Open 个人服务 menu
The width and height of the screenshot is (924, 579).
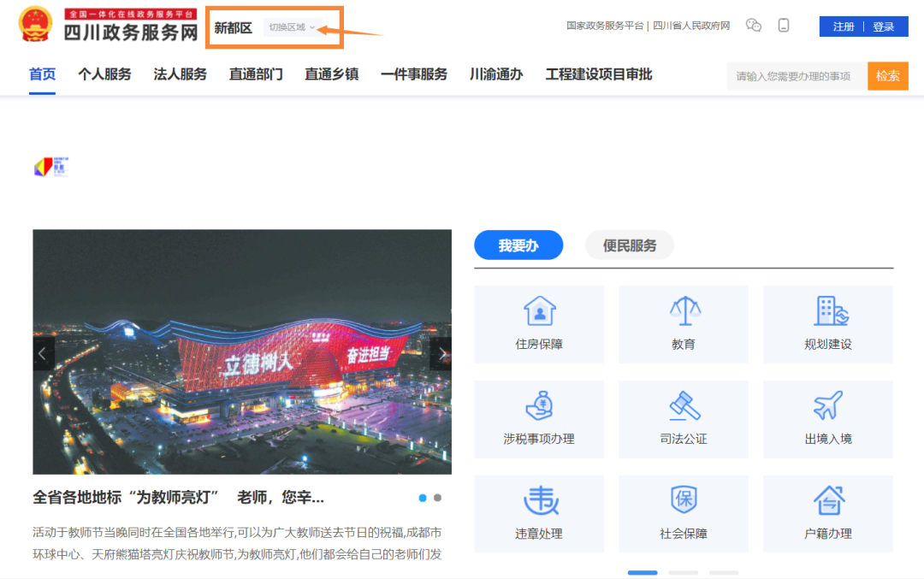[x=105, y=74]
